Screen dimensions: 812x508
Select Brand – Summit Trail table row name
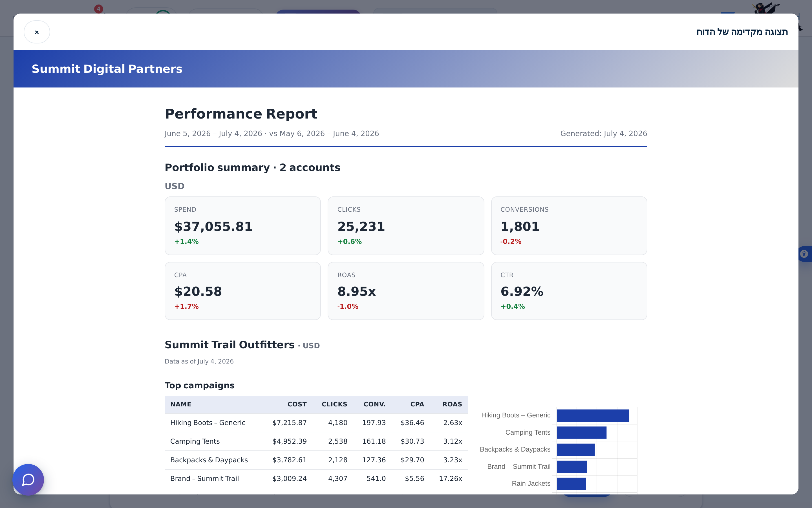point(204,478)
